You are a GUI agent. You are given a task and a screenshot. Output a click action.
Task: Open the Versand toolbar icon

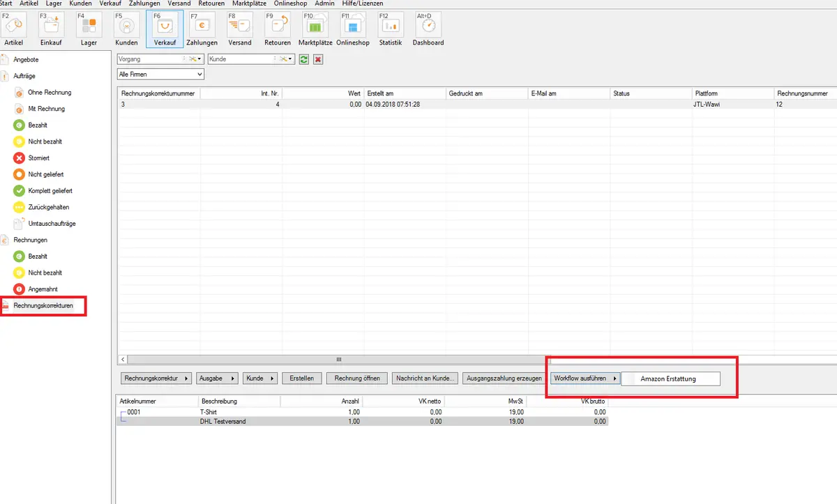pyautogui.click(x=240, y=29)
